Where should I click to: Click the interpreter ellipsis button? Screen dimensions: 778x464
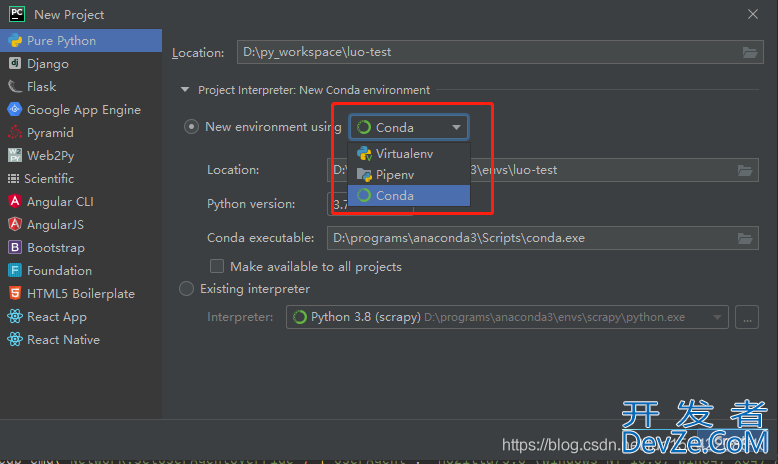pyautogui.click(x=747, y=317)
